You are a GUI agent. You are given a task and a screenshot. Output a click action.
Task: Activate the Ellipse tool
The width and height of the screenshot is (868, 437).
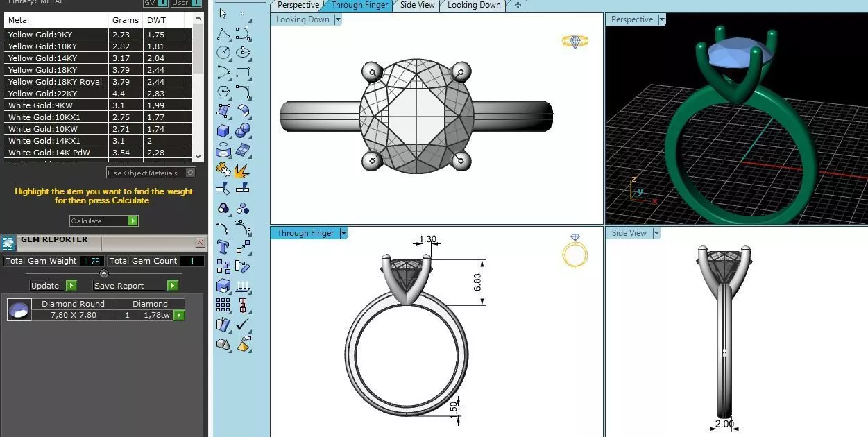tap(243, 53)
